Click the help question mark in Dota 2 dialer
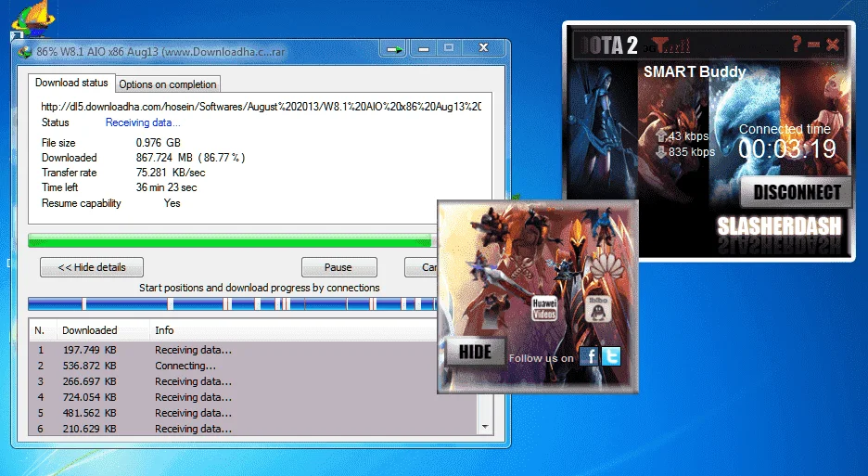This screenshot has height=476, width=868. 796,44
